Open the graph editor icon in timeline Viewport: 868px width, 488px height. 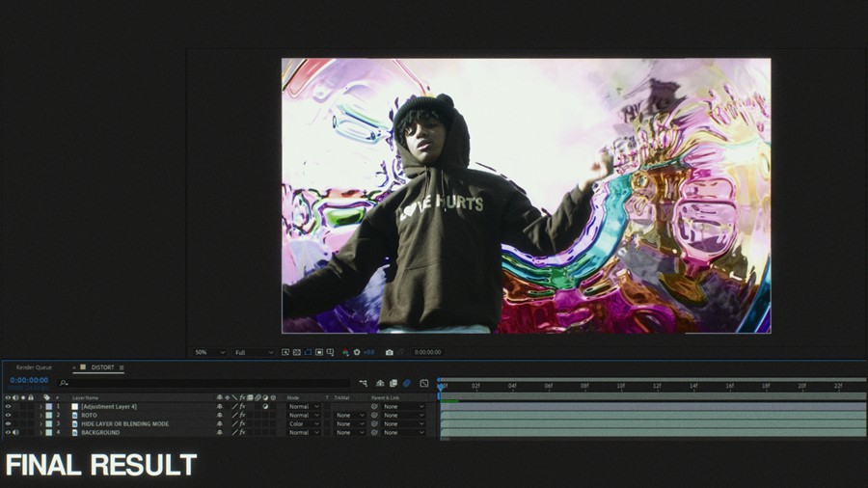[x=424, y=383]
